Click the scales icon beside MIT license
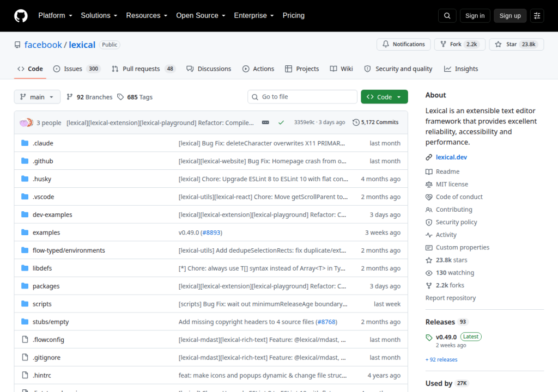 429,184
